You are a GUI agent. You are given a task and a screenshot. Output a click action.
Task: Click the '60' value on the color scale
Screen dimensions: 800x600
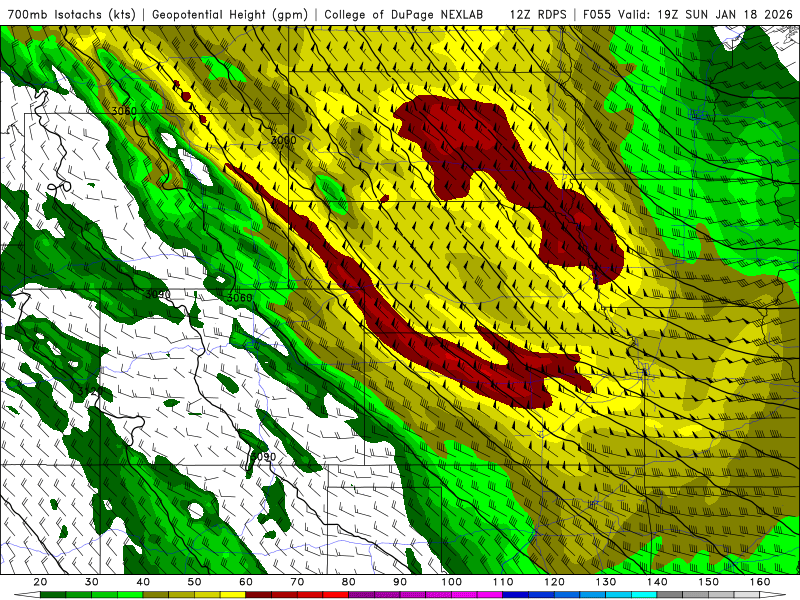click(x=246, y=582)
